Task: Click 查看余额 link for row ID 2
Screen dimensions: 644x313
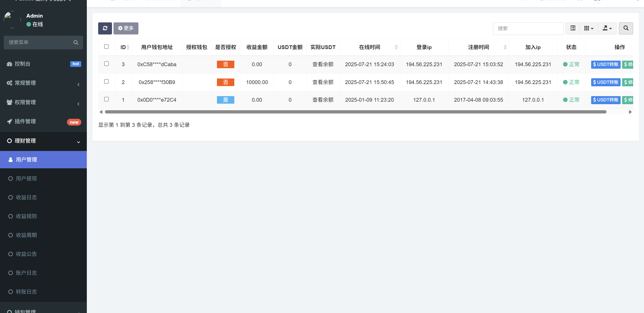Action: coord(323,82)
